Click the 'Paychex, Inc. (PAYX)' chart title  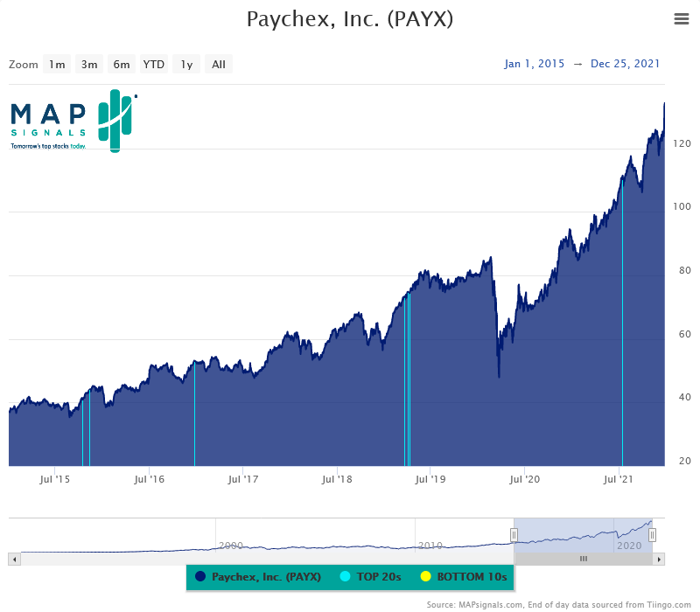pos(350,19)
